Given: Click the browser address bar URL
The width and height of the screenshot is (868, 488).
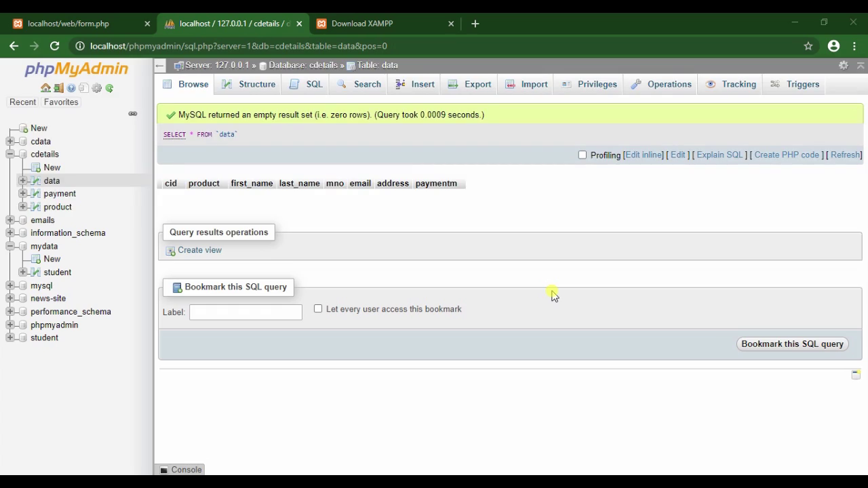Looking at the screenshot, I should (x=239, y=46).
